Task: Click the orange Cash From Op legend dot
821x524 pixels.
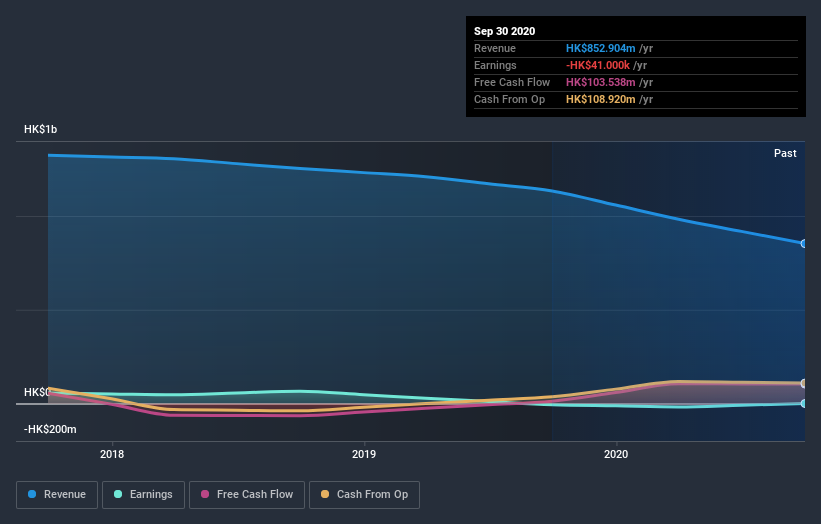Action: pyautogui.click(x=325, y=494)
